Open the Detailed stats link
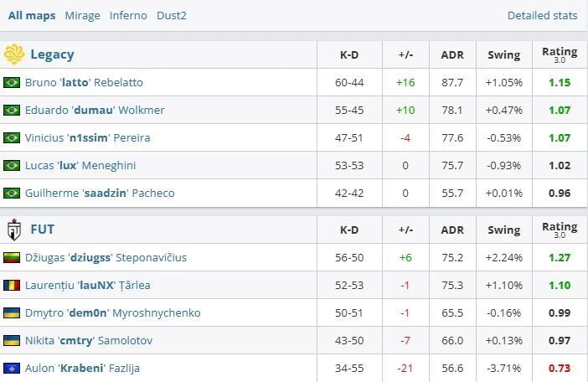 [542, 15]
